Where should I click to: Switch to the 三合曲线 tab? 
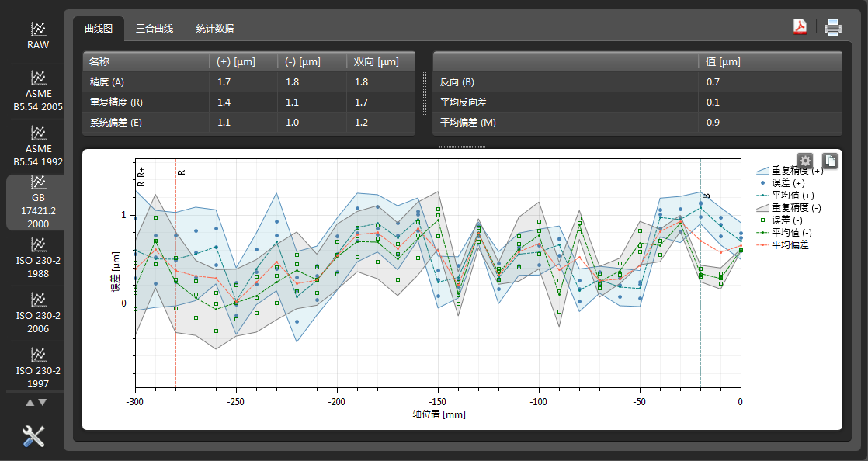point(155,29)
